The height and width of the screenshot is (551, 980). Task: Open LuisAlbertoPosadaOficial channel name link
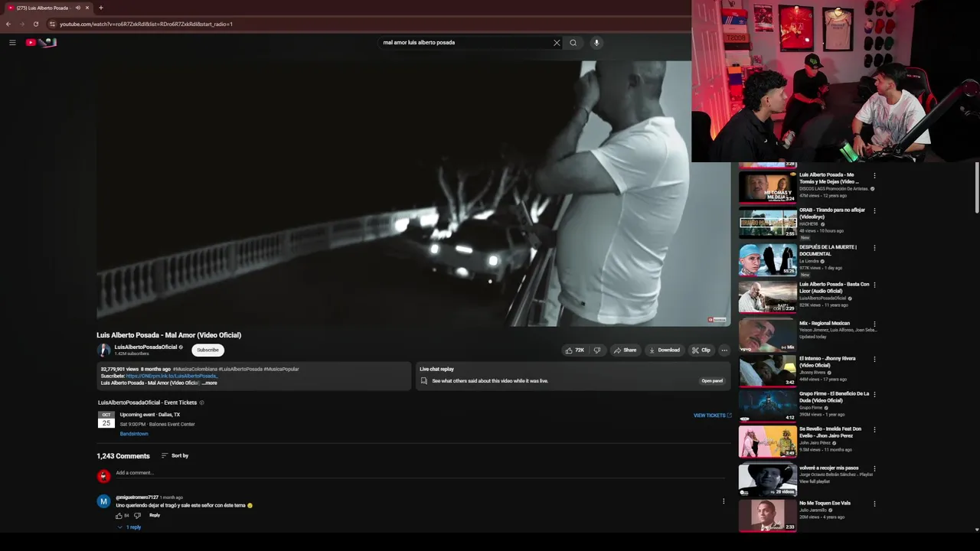click(x=145, y=347)
